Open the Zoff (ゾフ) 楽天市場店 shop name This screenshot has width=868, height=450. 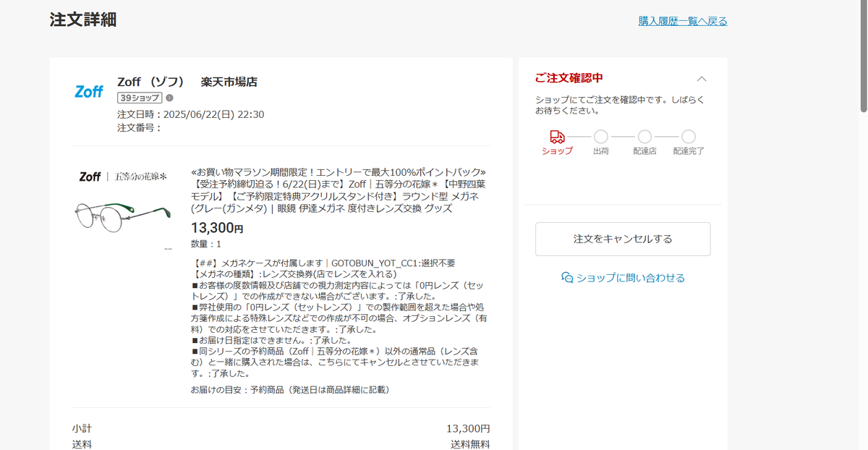point(187,82)
